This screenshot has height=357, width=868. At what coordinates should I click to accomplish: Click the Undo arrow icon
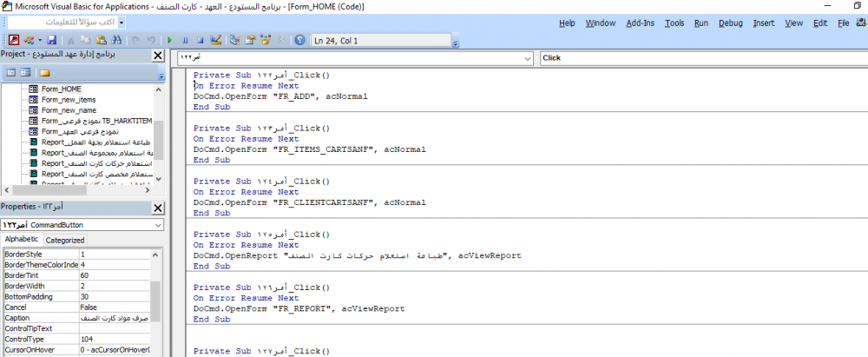click(x=136, y=40)
